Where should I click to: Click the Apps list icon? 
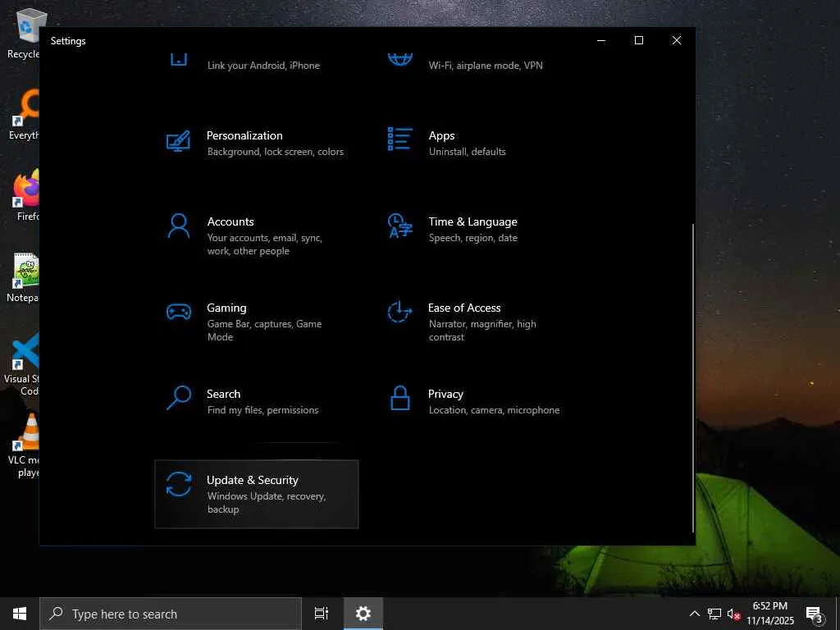tap(399, 139)
